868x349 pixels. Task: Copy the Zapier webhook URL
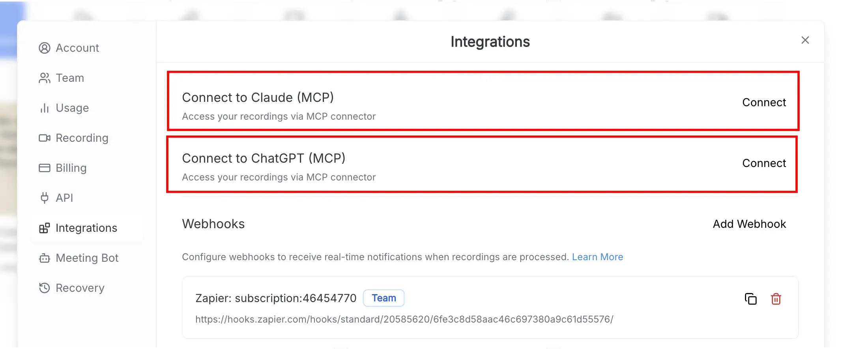[x=751, y=299]
